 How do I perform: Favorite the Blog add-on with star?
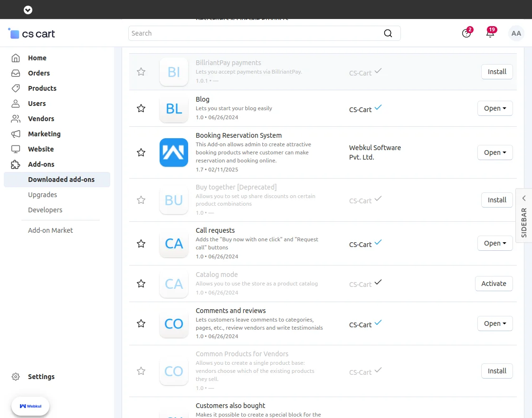click(141, 108)
